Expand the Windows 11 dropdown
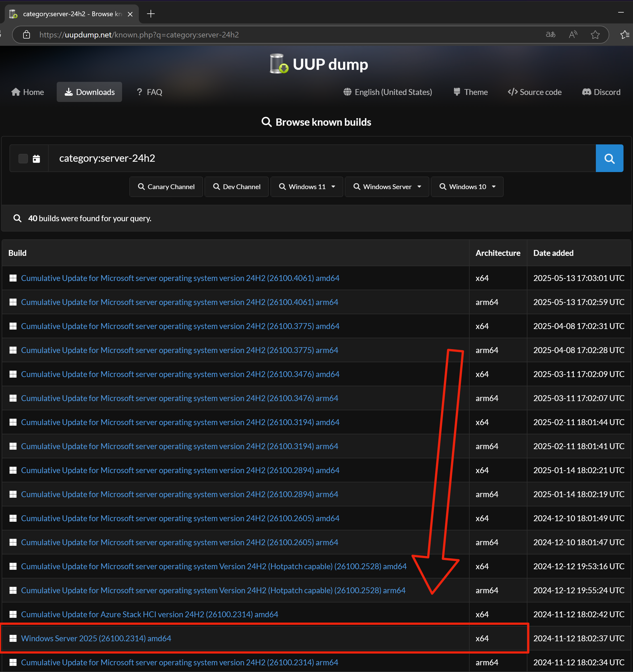The height and width of the screenshot is (672, 633). 306,187
